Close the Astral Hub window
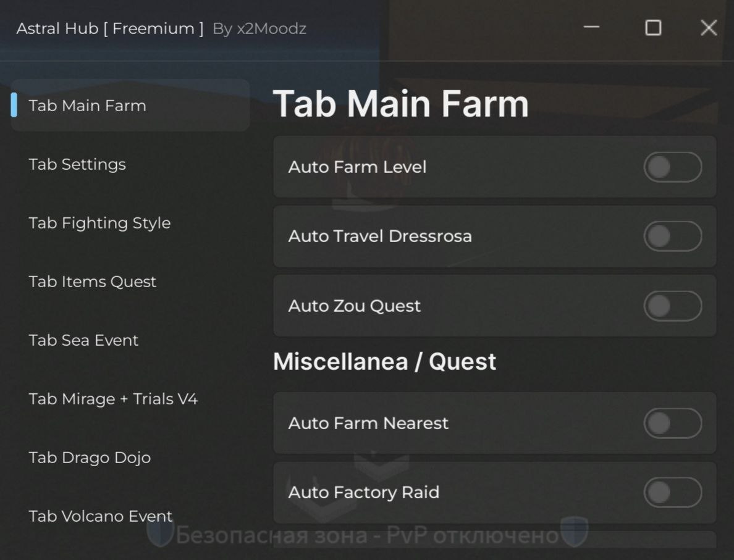734x560 pixels. point(709,28)
